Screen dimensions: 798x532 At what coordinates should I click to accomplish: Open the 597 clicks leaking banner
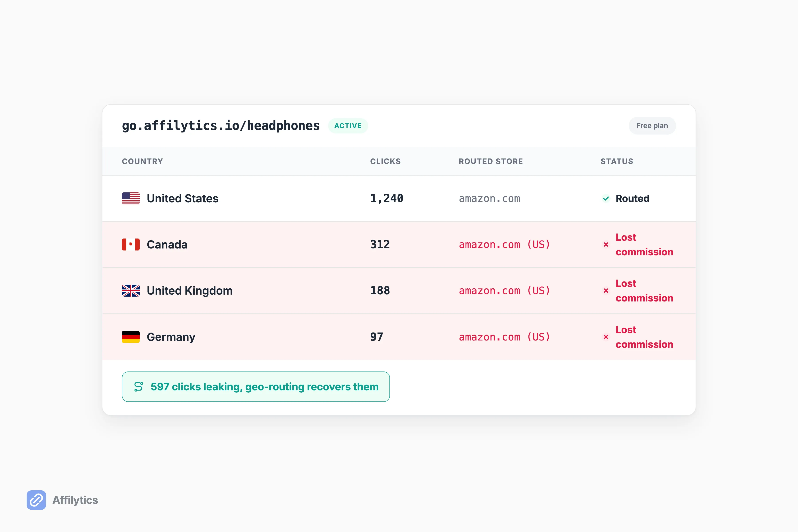pyautogui.click(x=256, y=387)
